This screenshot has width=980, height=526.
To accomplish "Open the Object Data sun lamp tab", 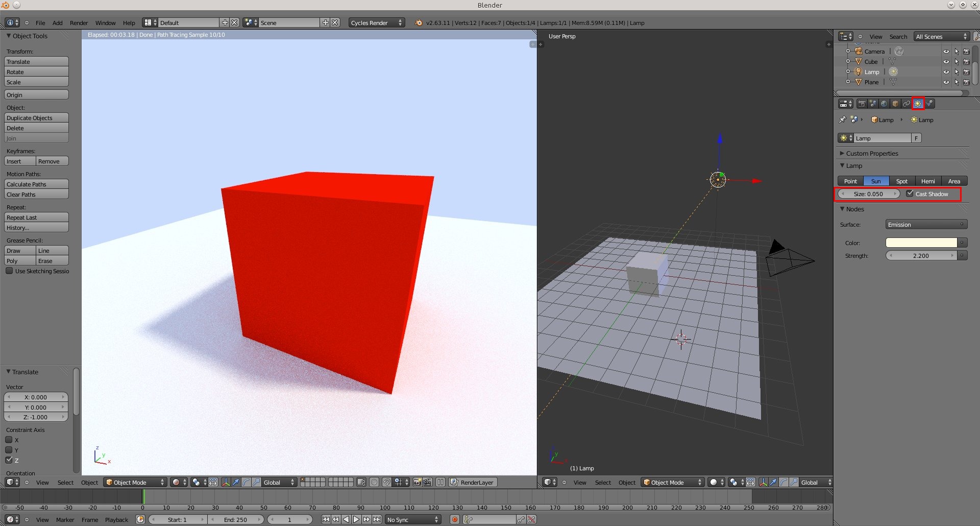I will (x=918, y=104).
